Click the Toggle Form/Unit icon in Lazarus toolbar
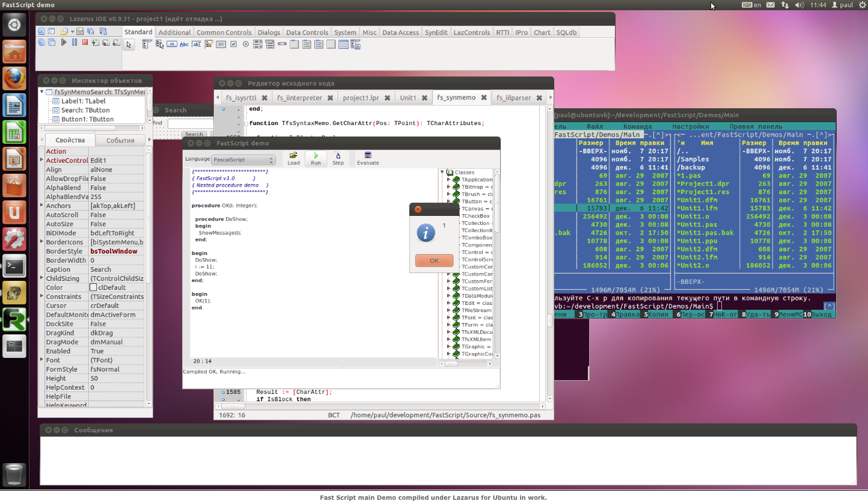The image size is (868, 501). pyautogui.click(x=103, y=31)
